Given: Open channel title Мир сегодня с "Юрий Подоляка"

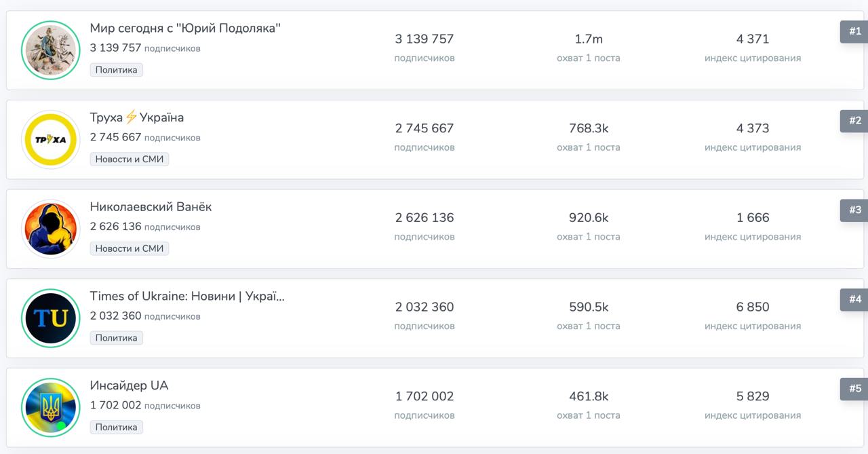Looking at the screenshot, I should 185,29.
